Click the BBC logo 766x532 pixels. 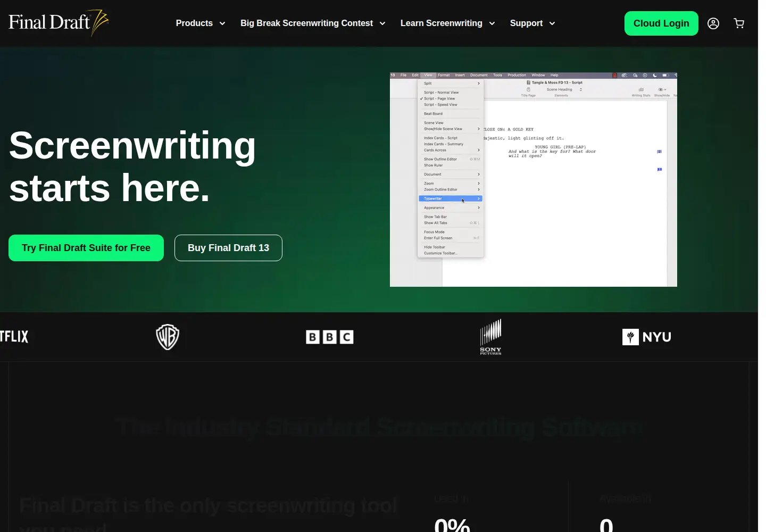point(330,337)
